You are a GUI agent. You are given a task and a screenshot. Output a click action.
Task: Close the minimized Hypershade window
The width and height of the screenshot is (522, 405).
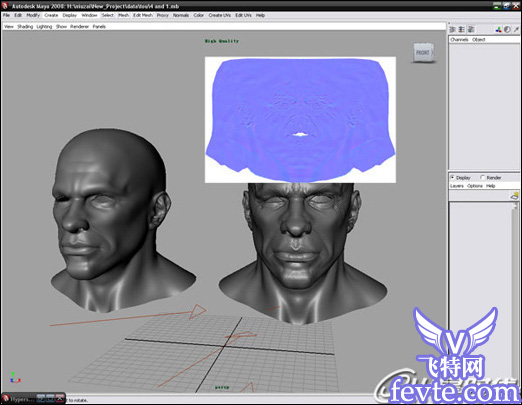(x=59, y=398)
